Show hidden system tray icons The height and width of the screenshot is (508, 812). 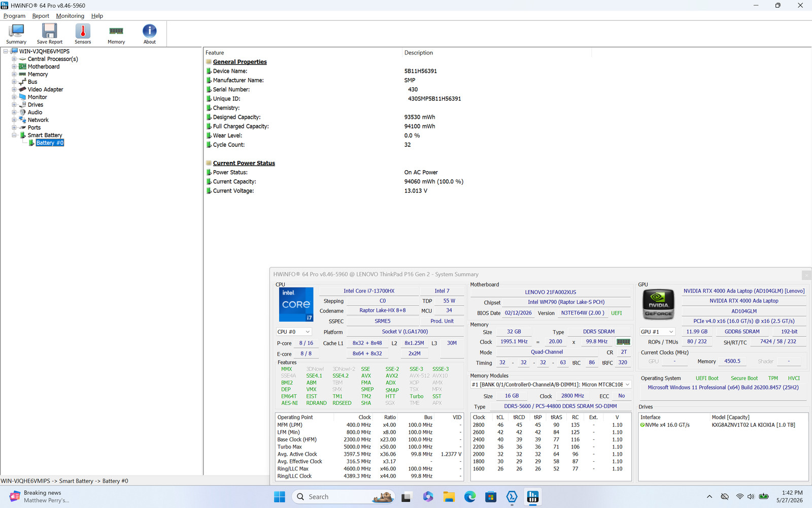[709, 497]
